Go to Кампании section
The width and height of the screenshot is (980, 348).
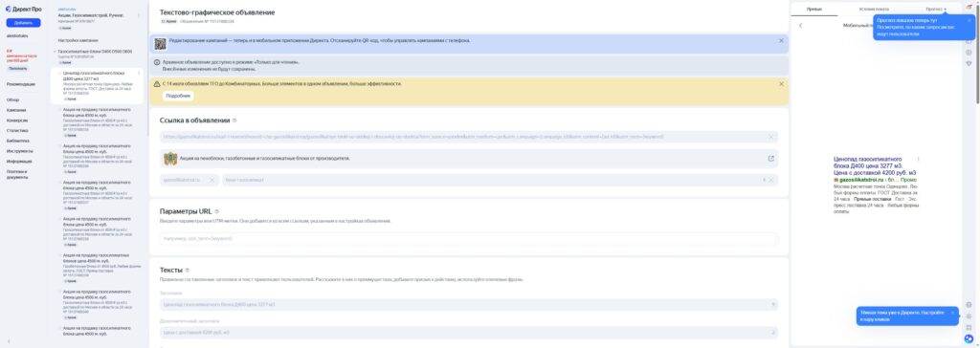16,110
